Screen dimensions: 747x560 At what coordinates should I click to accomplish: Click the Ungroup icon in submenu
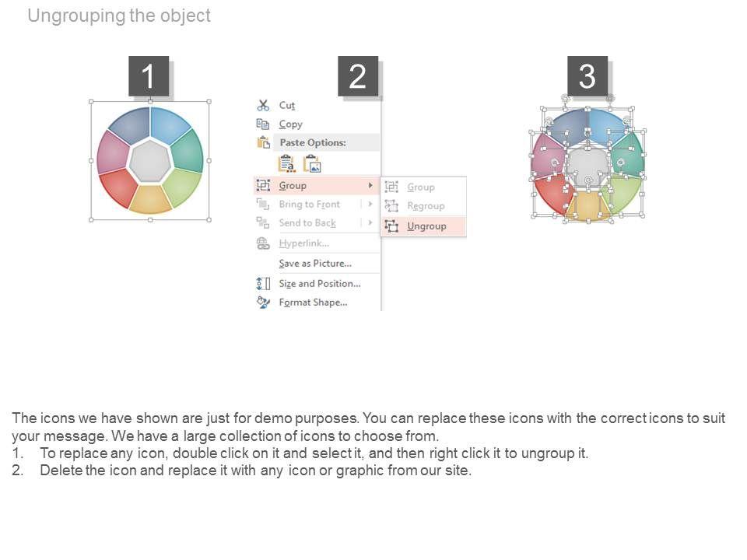[x=391, y=226]
